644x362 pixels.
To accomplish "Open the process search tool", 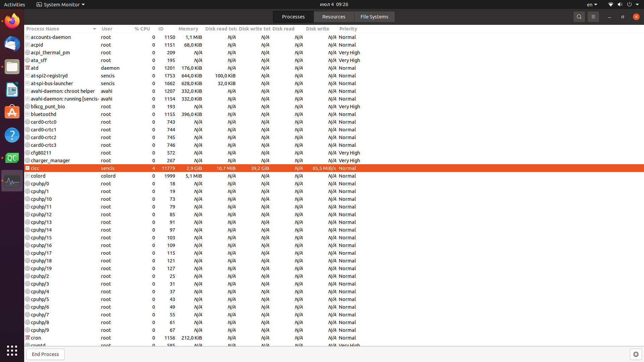I will click(x=579, y=17).
